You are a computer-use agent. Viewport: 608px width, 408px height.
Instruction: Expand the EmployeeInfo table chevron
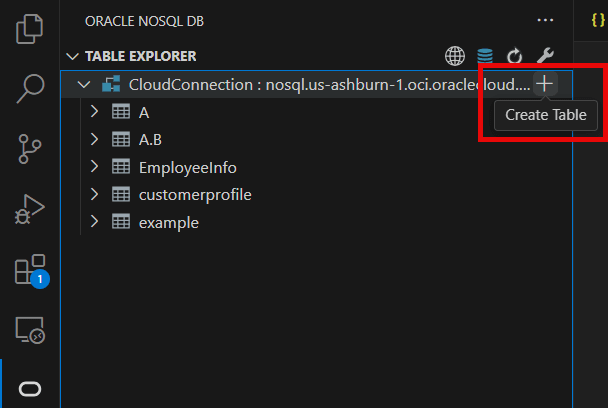pos(95,167)
